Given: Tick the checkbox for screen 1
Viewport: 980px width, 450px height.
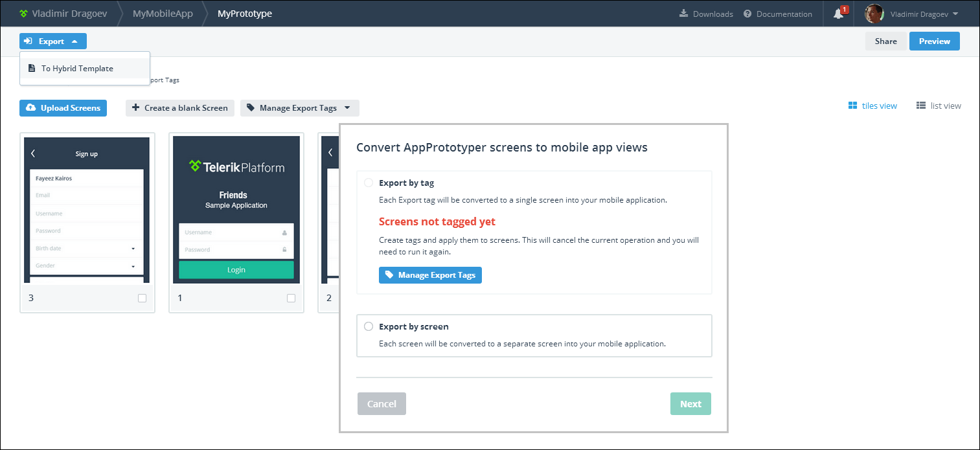Looking at the screenshot, I should tap(291, 298).
